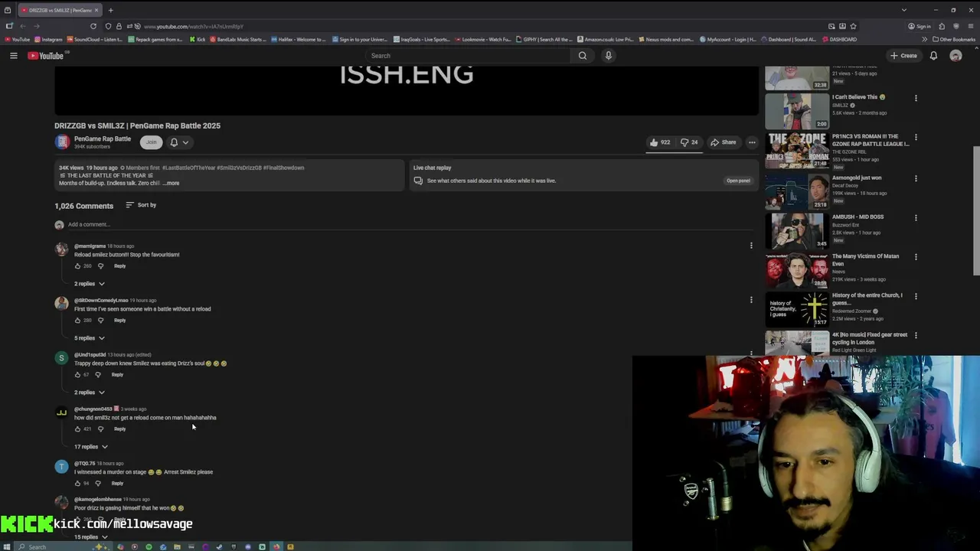Expand description with ...more link
Screen dimensions: 980x551
(x=171, y=184)
